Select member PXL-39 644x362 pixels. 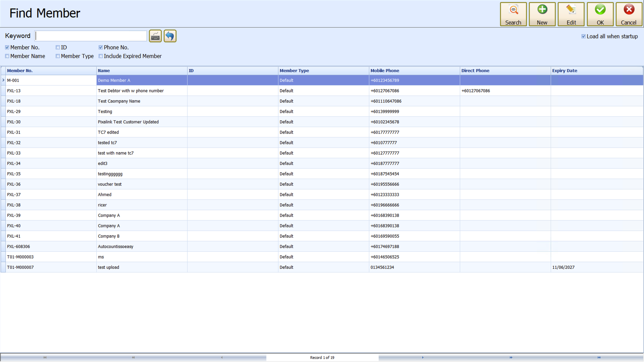pyautogui.click(x=14, y=216)
